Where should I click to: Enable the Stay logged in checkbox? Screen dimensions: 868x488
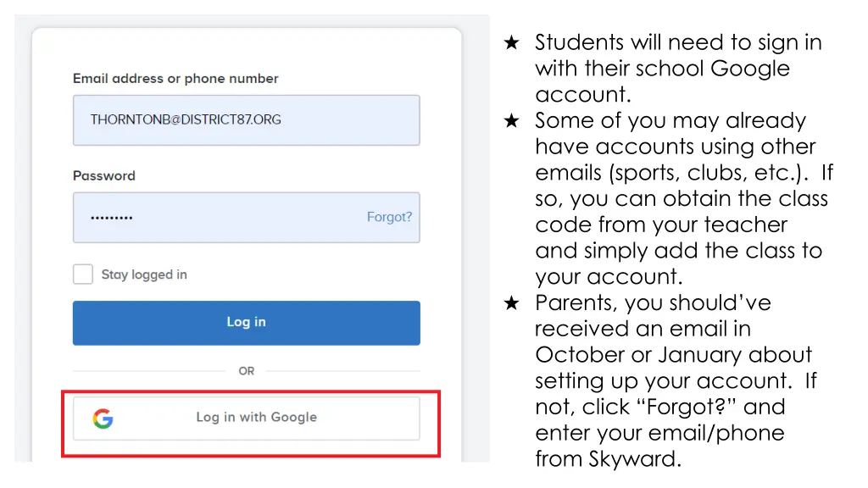83,274
